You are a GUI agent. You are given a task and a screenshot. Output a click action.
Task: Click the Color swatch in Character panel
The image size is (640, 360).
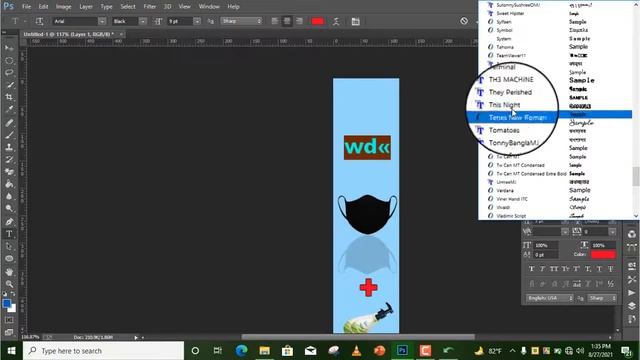[x=603, y=255]
